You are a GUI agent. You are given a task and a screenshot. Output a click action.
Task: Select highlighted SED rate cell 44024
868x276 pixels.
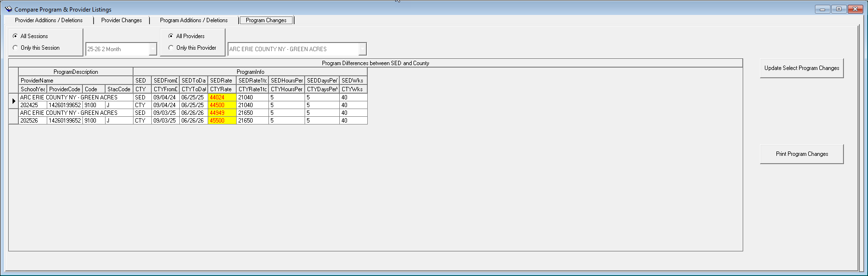pos(222,97)
